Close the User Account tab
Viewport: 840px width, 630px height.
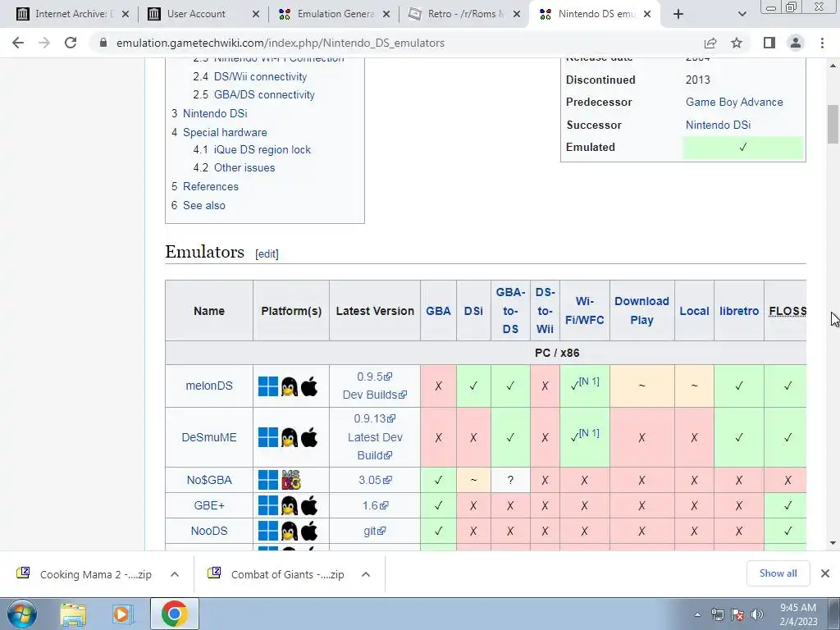pyautogui.click(x=256, y=14)
